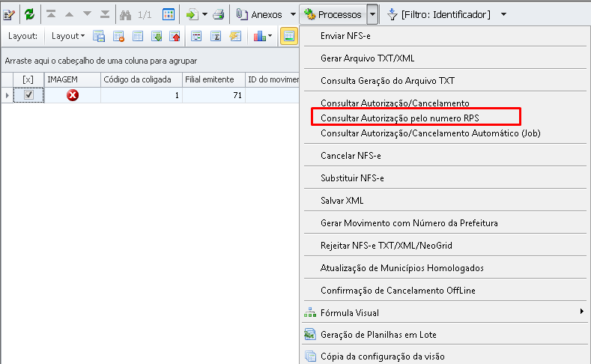Viewport: 591px width, 364px height.
Task: Expand the Fórmula Visual submenu arrow
Action: pyautogui.click(x=581, y=312)
